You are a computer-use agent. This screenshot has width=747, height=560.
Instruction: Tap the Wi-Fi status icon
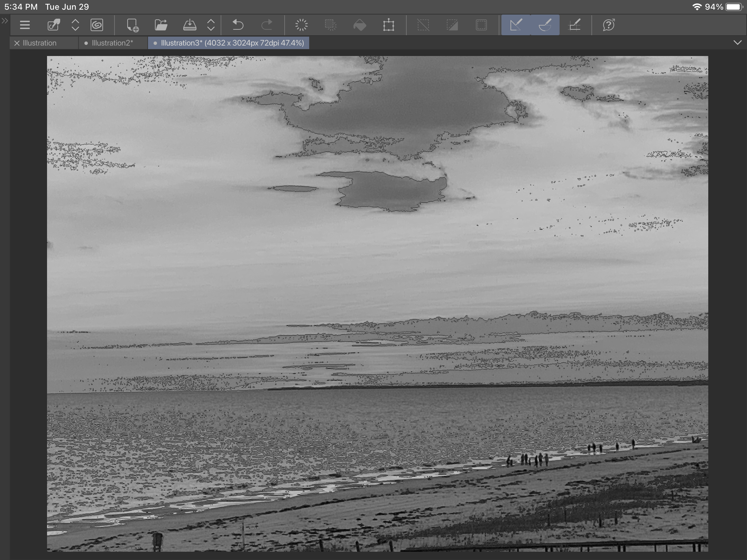tap(697, 7)
